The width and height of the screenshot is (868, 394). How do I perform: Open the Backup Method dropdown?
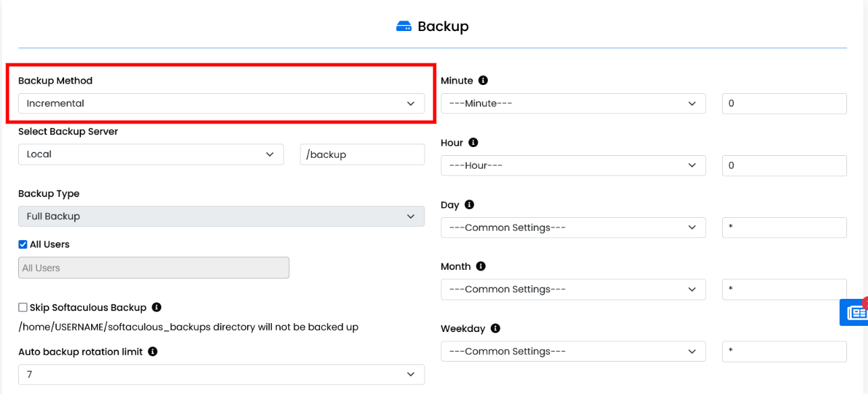point(221,103)
